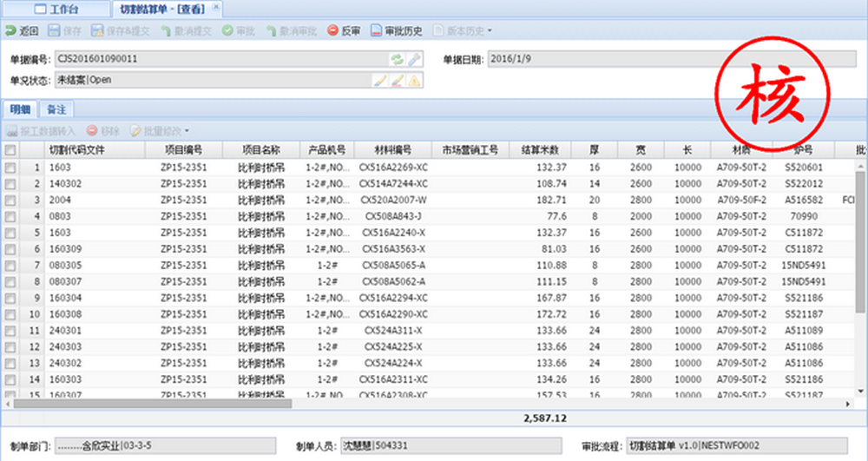Click the green 返回 back arrow icon
Image resolution: width=868 pixels, height=461 pixels.
[10, 31]
